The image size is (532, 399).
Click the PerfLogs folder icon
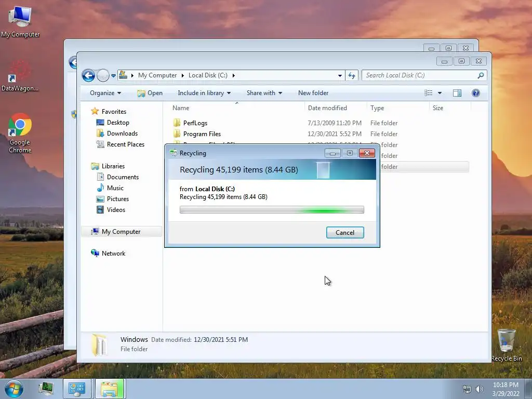point(177,123)
